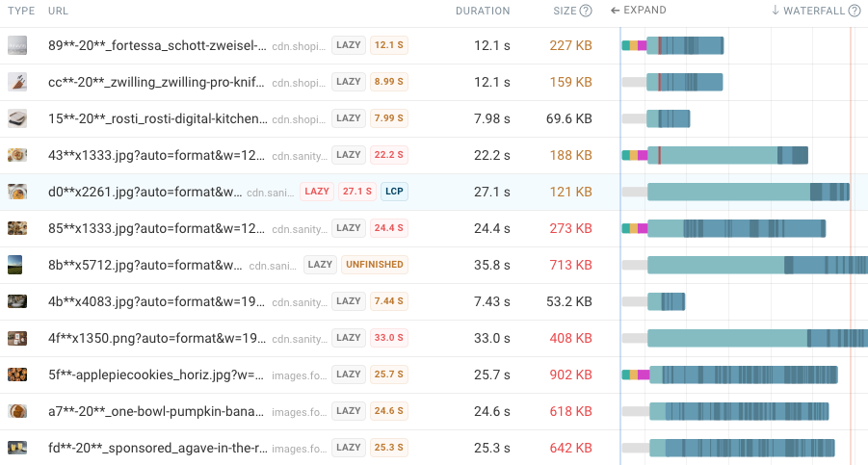Screen dimensions: 868x465
Task: Open the zwilling pro knife thumbnail
Action: tap(17, 82)
